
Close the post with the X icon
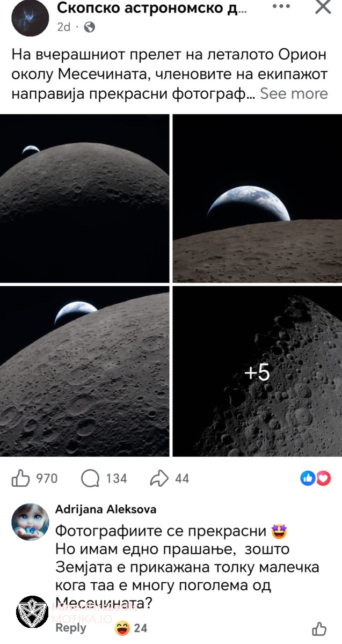click(x=323, y=7)
